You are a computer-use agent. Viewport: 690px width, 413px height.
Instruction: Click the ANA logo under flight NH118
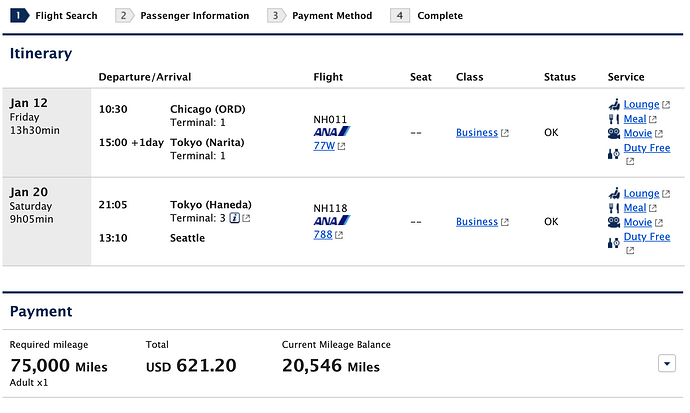(332, 220)
